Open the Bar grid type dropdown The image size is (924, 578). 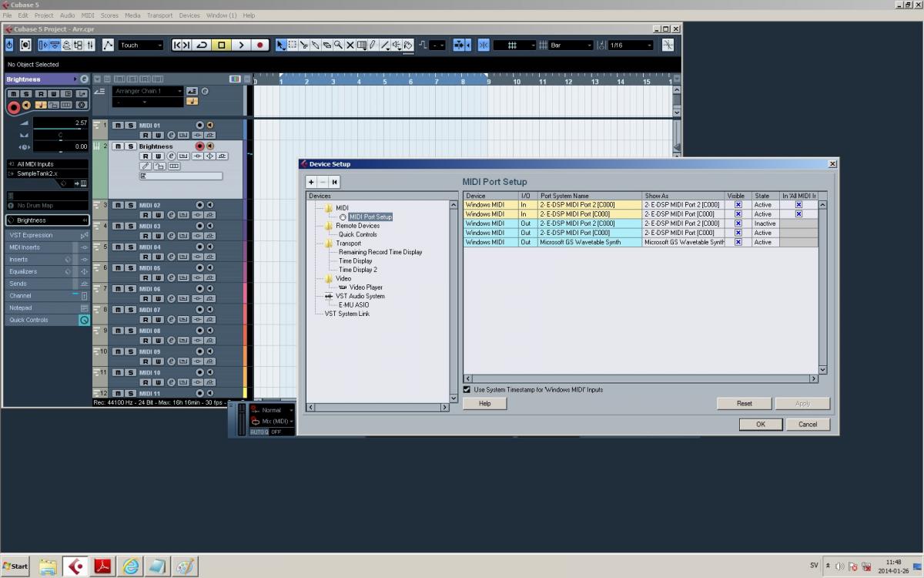(570, 45)
